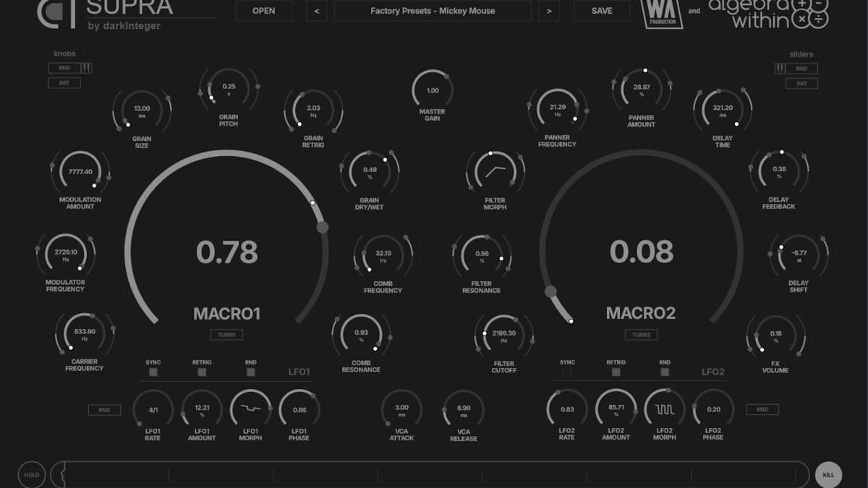
Task: Toggle LFO2 SYNC checkbox
Action: (x=567, y=372)
